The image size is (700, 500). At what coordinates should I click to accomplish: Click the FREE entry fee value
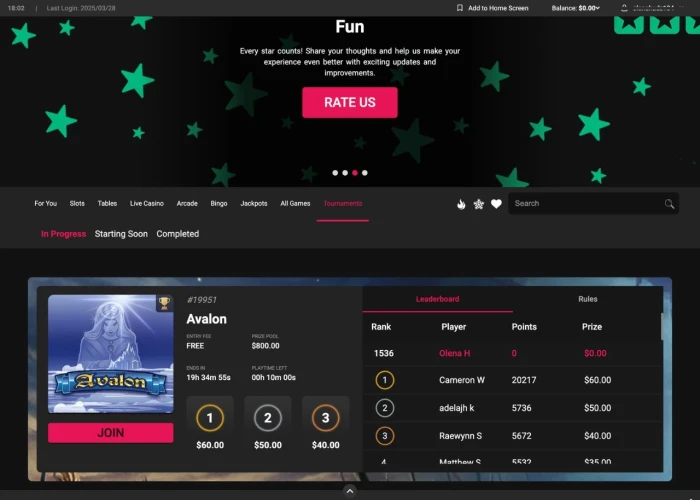195,346
